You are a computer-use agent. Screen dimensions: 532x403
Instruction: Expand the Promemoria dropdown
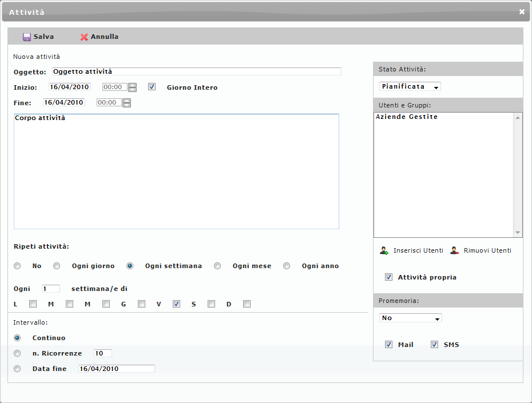click(411, 318)
